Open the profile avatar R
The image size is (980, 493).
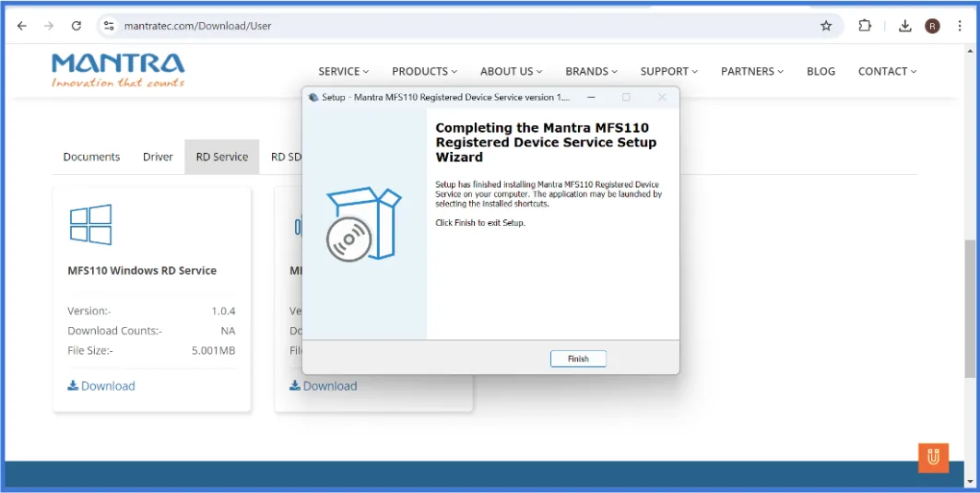[932, 26]
